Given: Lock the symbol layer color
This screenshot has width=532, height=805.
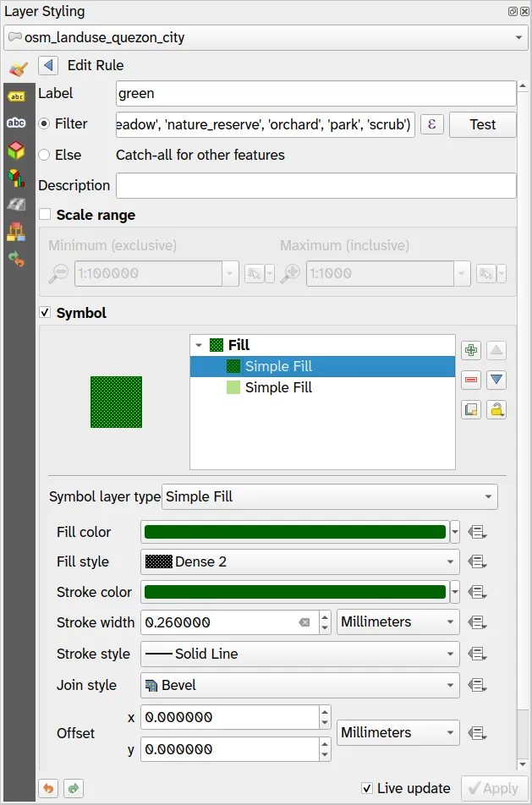Looking at the screenshot, I should click(x=497, y=409).
